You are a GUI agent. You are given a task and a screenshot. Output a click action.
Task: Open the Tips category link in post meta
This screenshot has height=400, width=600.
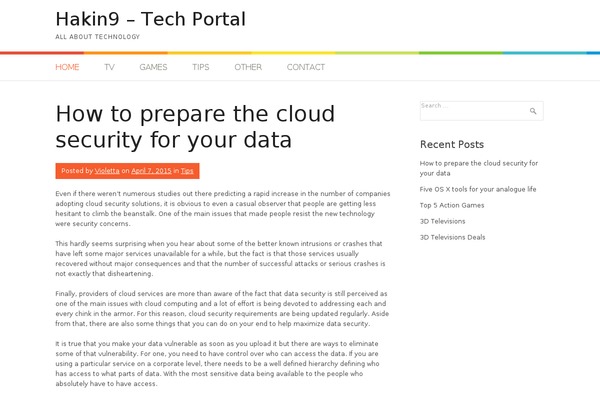(187, 171)
